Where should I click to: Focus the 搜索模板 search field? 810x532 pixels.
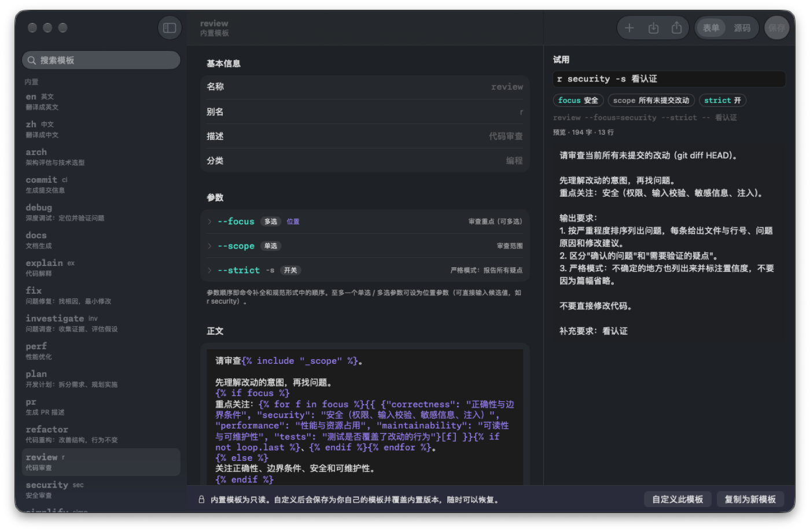(x=101, y=60)
